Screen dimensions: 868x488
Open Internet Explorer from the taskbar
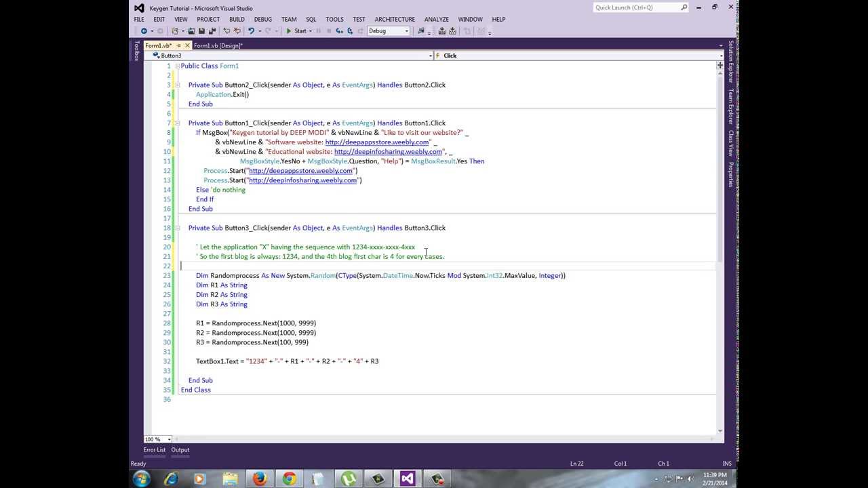(x=171, y=479)
